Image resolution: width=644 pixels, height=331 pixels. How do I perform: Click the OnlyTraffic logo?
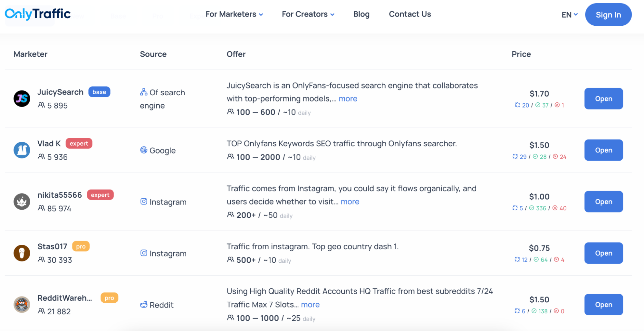(38, 14)
